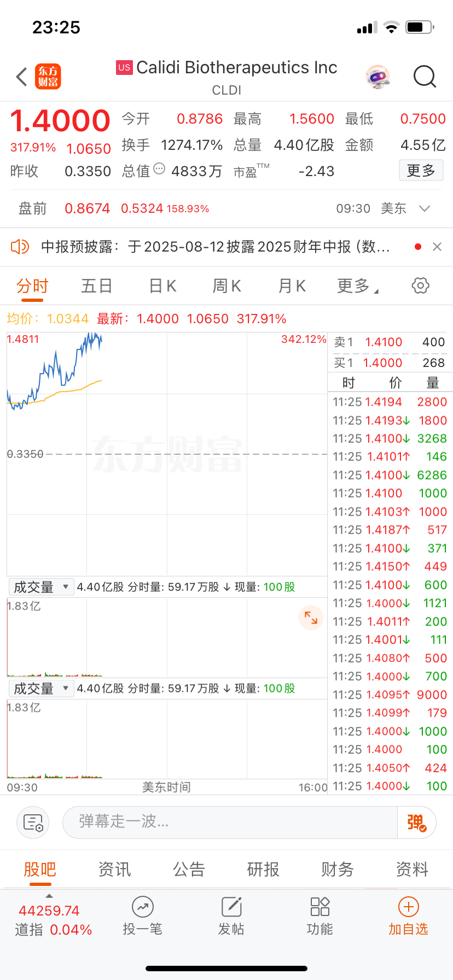Tap the 投一笔 chart icon
Image resolution: width=453 pixels, height=980 pixels.
click(x=142, y=907)
